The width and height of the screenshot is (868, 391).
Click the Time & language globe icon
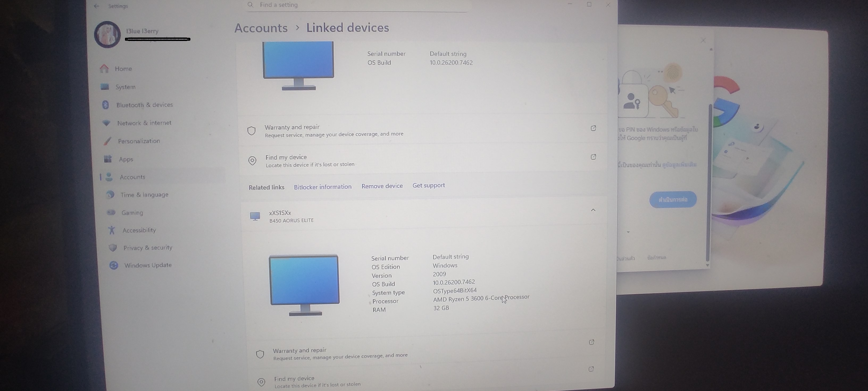tap(110, 195)
